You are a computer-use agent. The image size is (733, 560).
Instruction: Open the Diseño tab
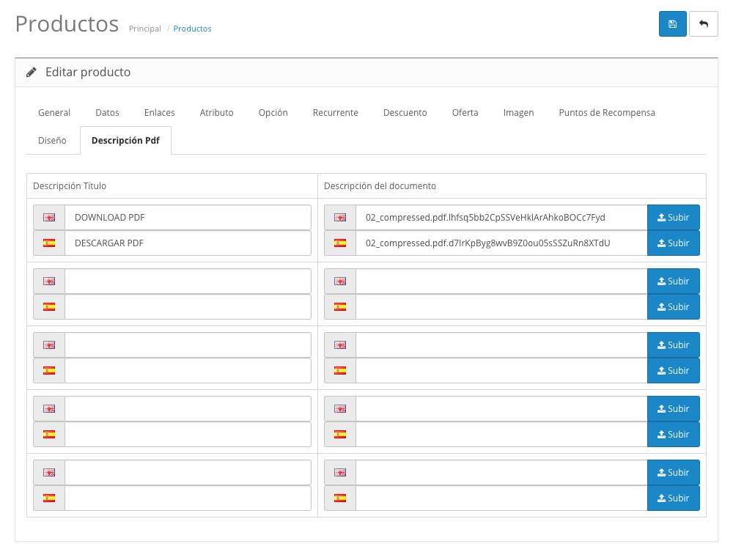pos(52,140)
